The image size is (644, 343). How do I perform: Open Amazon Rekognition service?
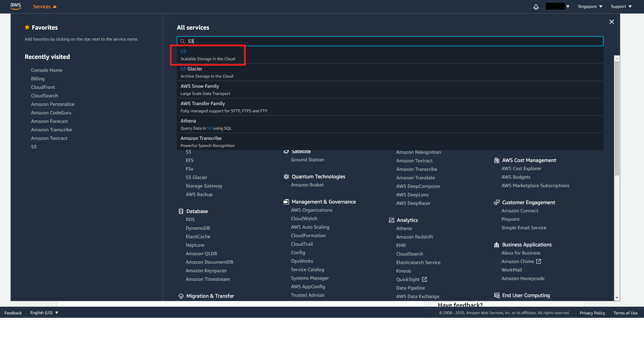418,152
